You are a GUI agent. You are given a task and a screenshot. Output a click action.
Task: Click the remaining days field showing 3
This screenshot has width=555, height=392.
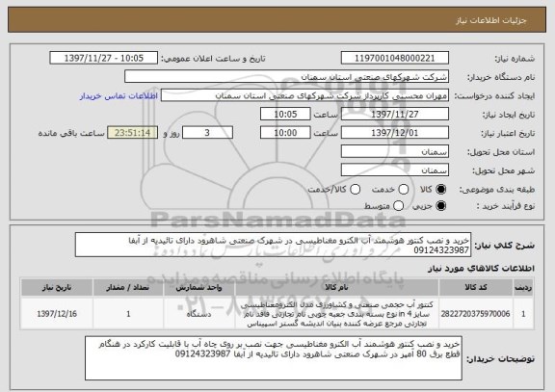(207, 133)
